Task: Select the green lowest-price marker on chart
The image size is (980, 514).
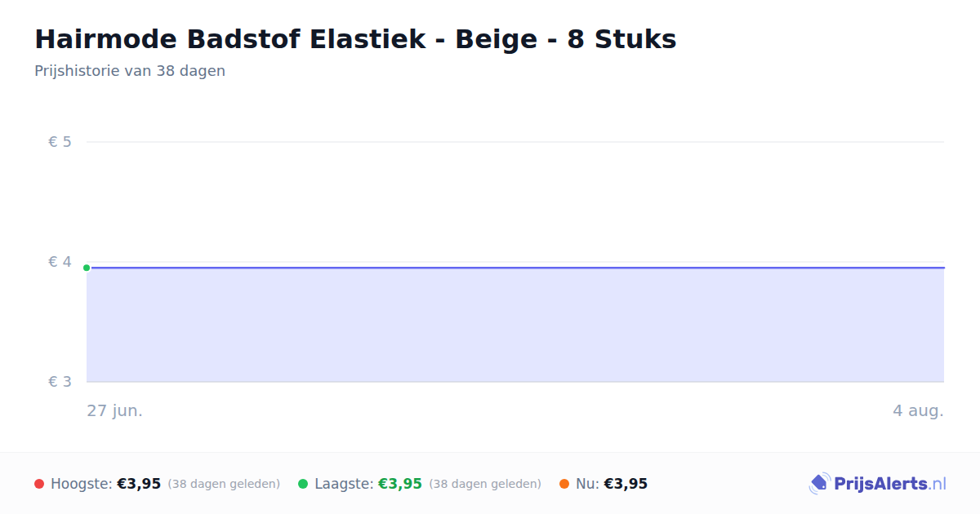Action: [x=87, y=268]
